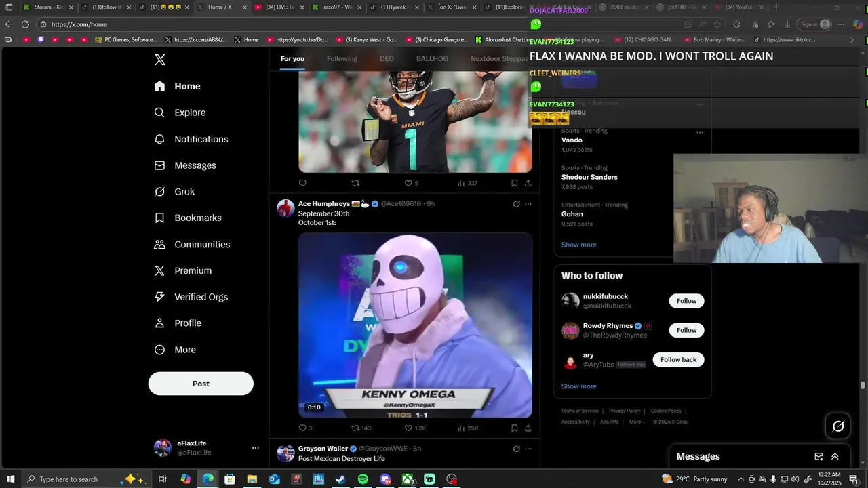Share the Ace Humphreys post
Viewport: 868px width, 488px height.
(528, 428)
